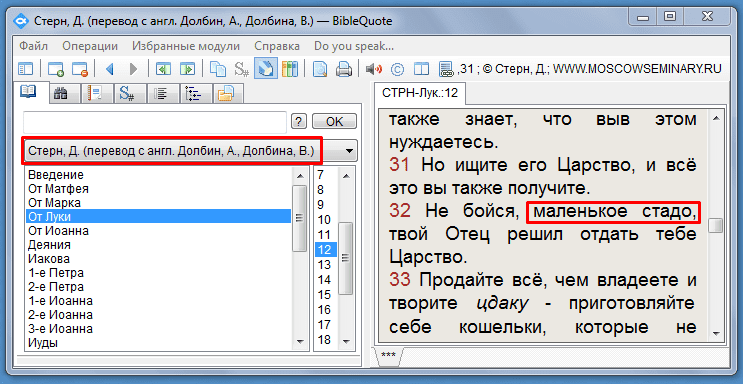The height and width of the screenshot is (384, 743).
Task: Open the Операции menu
Action: coord(90,46)
